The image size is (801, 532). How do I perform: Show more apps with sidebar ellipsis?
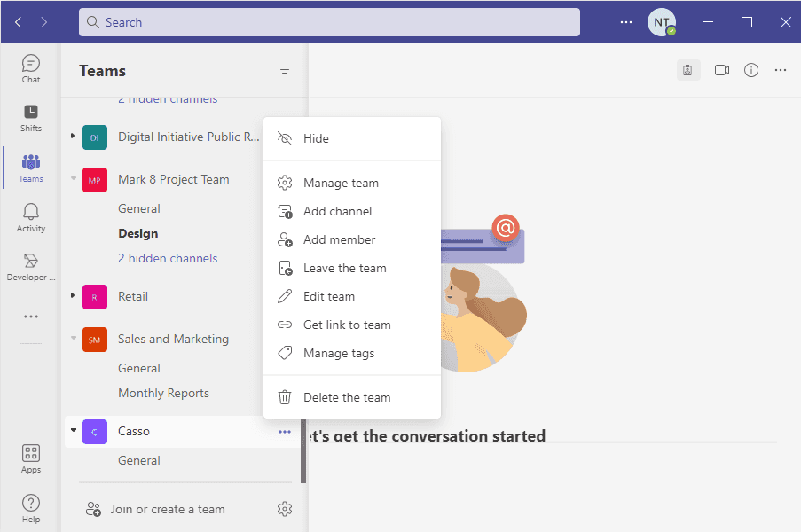(x=31, y=317)
